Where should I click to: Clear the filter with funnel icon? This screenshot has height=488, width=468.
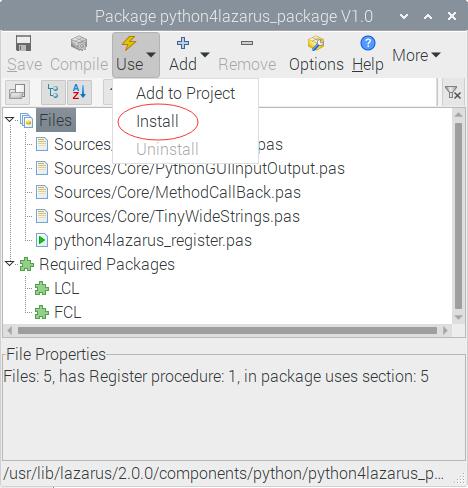(x=453, y=92)
